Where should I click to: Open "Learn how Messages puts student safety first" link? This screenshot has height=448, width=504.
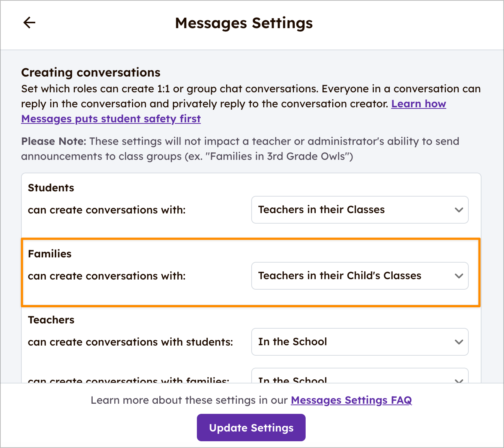point(111,119)
